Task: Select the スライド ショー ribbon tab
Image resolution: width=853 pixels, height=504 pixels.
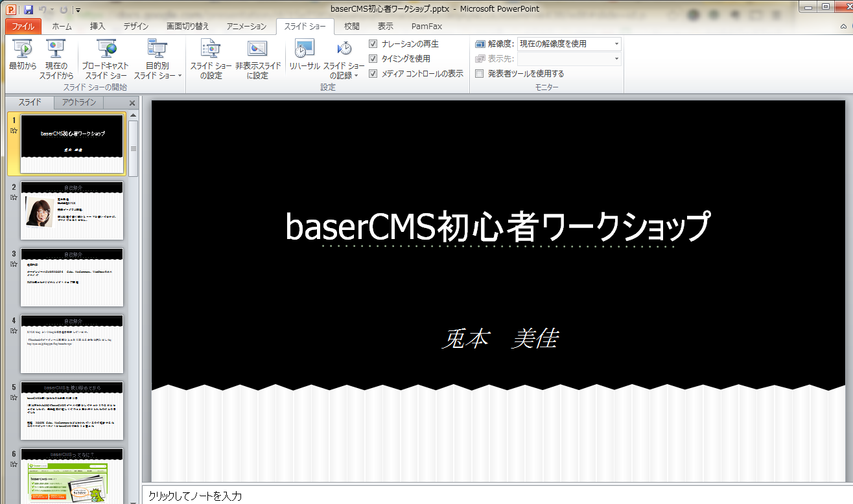Action: coord(305,27)
